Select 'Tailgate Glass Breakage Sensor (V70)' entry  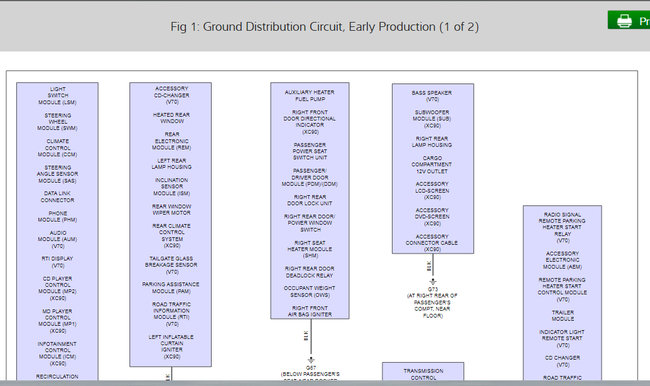point(171,265)
